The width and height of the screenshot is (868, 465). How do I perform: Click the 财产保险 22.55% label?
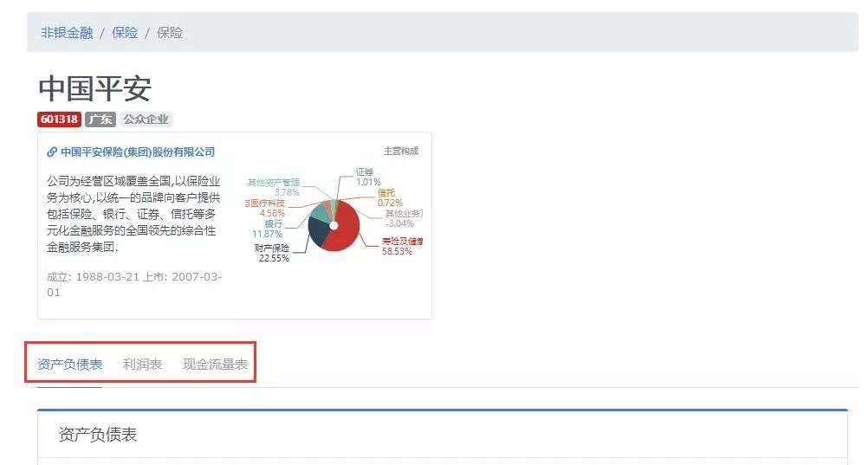272,253
